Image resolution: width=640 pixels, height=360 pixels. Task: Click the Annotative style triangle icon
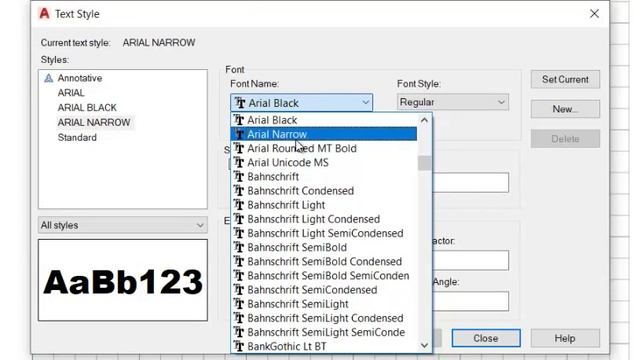coord(49,78)
